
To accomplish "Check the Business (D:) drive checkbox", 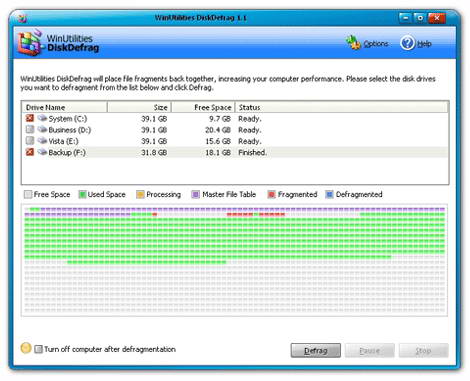I will point(30,130).
